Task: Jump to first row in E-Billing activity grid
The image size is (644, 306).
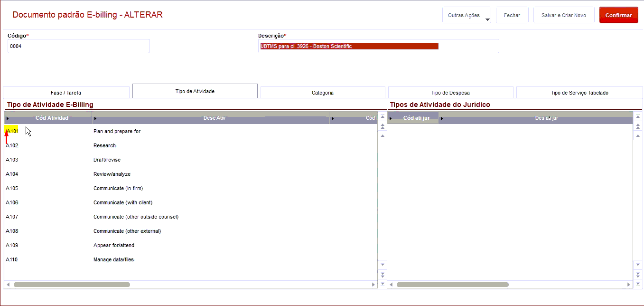Action: tap(383, 116)
